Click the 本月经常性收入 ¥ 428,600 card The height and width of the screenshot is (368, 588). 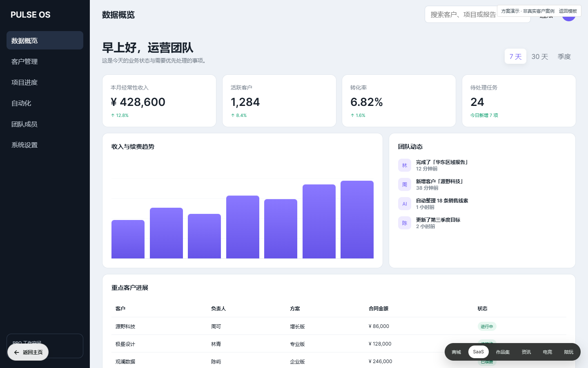(159, 101)
